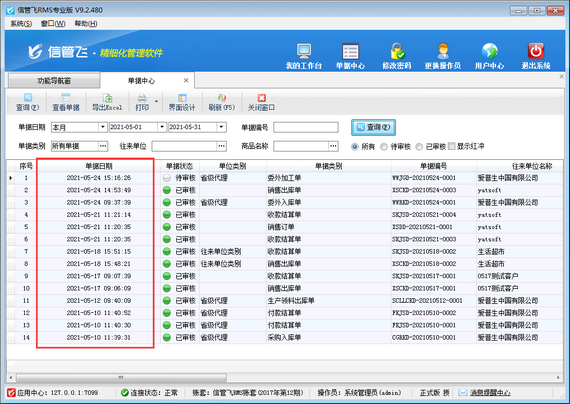Click 更换操作员 user icon

[x=443, y=51]
